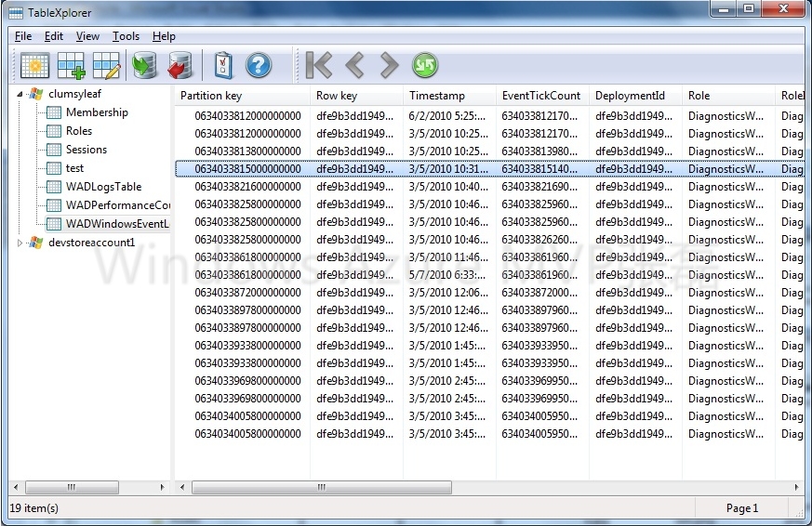Screen dimensions: 812x526
Task: Go to next page arrow
Action: tap(389, 65)
